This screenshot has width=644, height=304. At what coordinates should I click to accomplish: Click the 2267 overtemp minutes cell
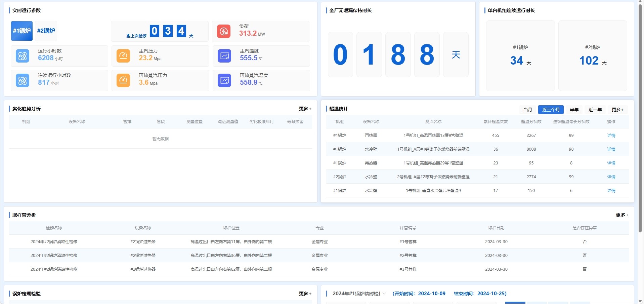pyautogui.click(x=531, y=136)
